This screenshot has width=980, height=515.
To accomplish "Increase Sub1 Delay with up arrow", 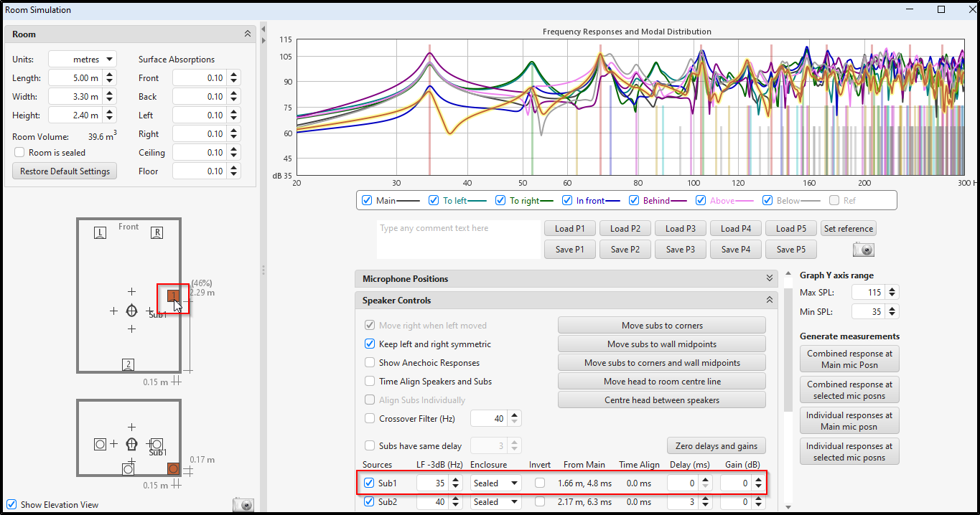I will click(x=706, y=479).
